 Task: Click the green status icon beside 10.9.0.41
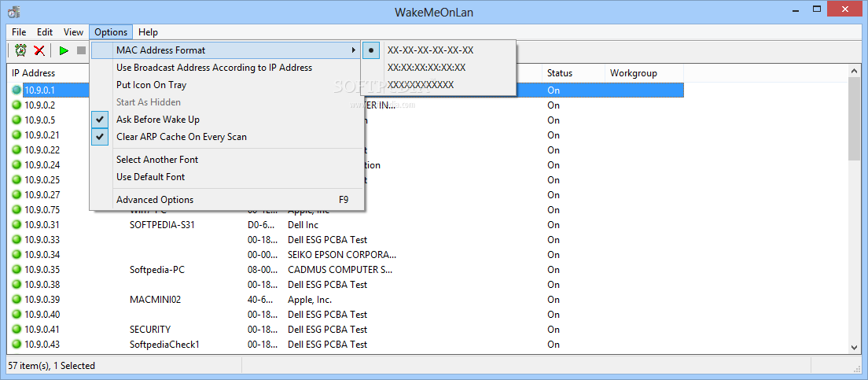click(16, 329)
